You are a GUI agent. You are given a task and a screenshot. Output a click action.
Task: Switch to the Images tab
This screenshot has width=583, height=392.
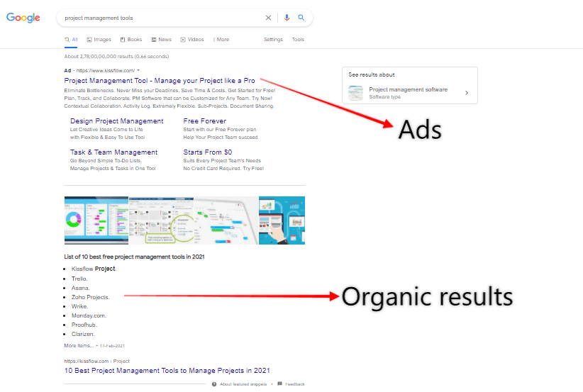[x=99, y=40]
